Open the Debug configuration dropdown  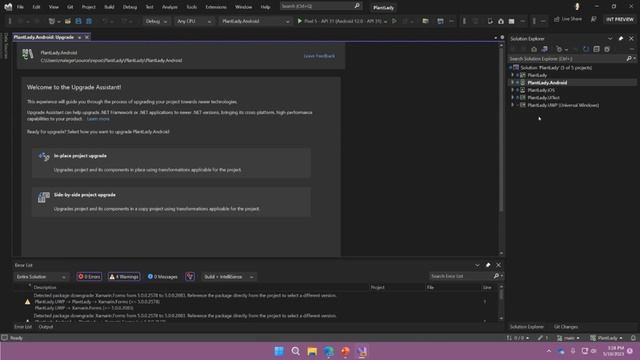[156, 21]
